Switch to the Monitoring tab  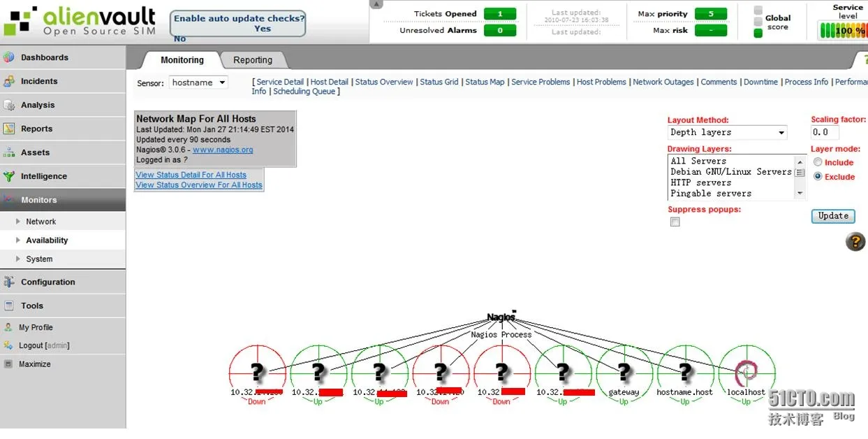click(182, 60)
